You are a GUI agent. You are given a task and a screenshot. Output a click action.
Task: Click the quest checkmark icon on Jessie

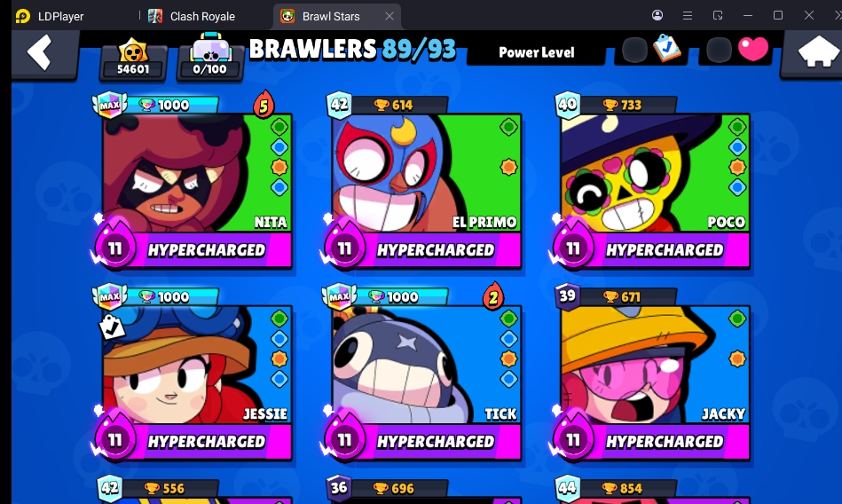point(112,327)
